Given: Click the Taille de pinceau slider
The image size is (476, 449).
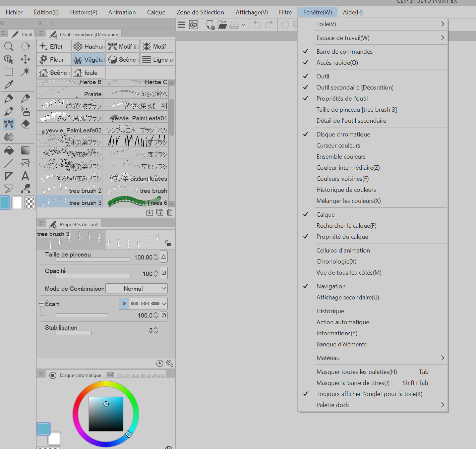Looking at the screenshot, I should (93, 260).
